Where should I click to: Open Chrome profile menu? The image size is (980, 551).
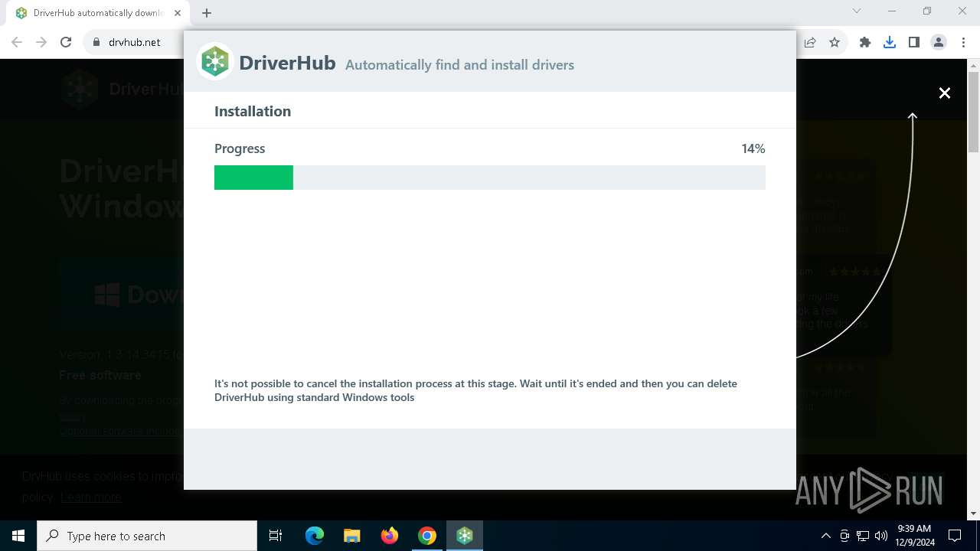[939, 42]
